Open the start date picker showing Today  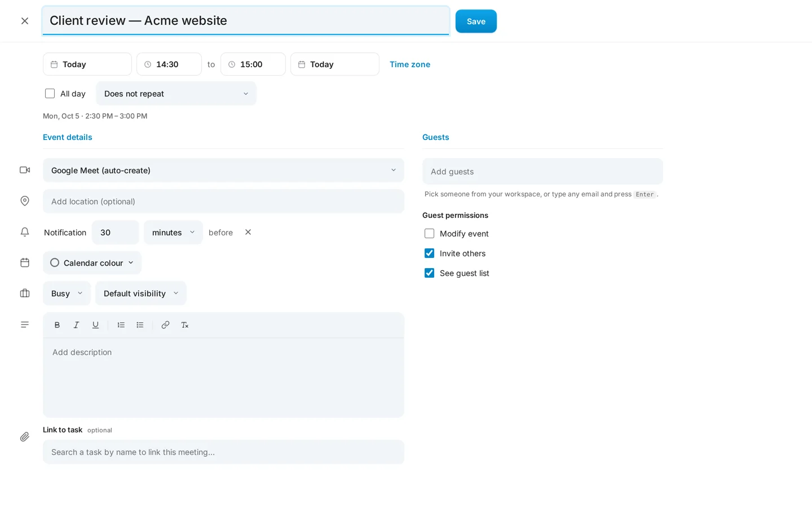87,64
